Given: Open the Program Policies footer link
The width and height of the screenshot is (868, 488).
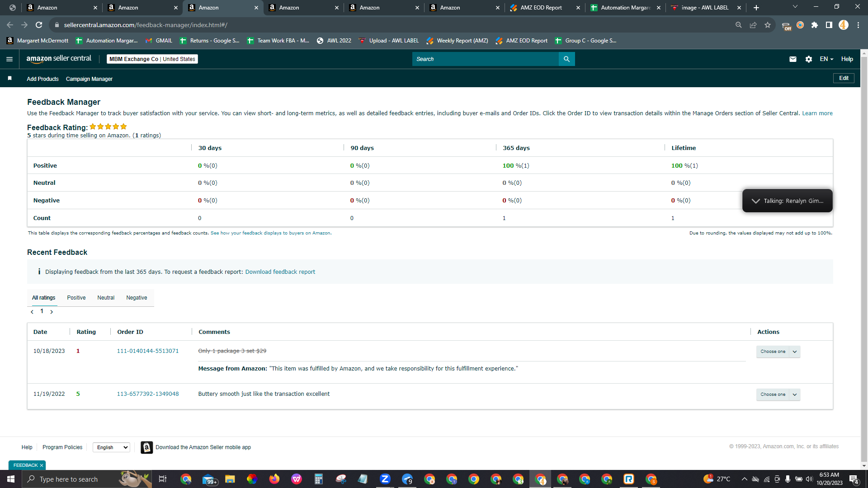Looking at the screenshot, I should tap(62, 447).
